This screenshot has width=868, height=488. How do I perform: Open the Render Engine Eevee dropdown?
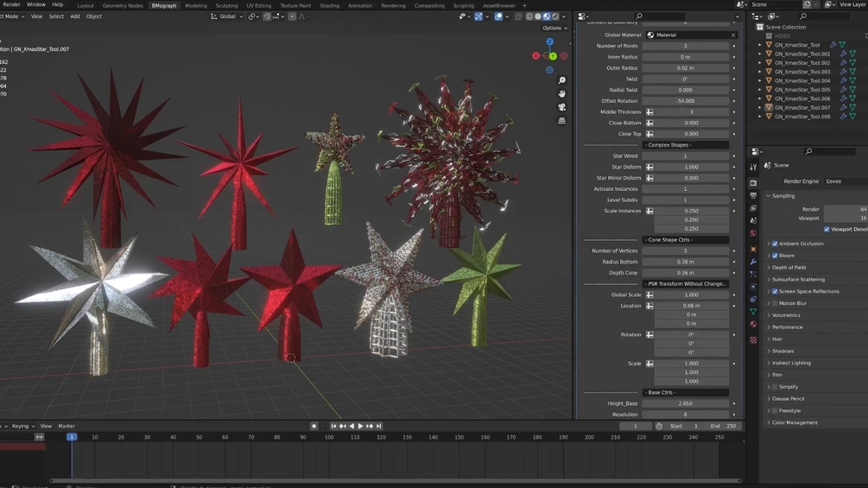(846, 181)
